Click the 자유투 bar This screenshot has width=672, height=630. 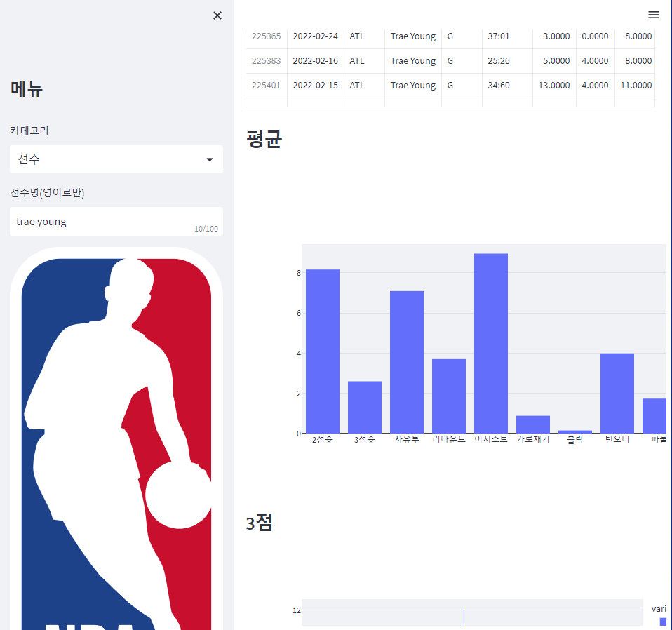point(405,361)
